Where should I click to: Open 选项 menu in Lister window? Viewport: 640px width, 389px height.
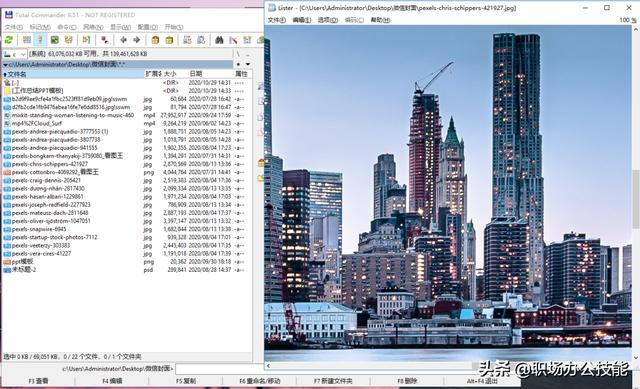[328, 20]
